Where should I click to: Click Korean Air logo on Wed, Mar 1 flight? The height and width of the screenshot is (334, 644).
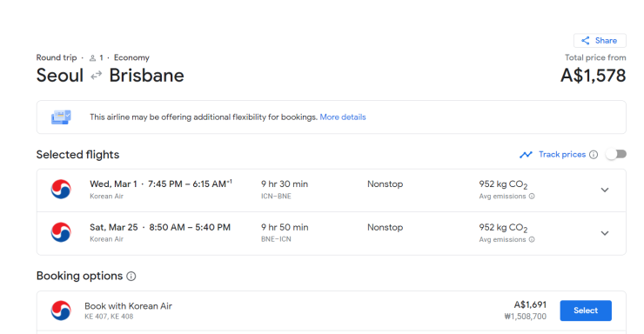click(61, 189)
